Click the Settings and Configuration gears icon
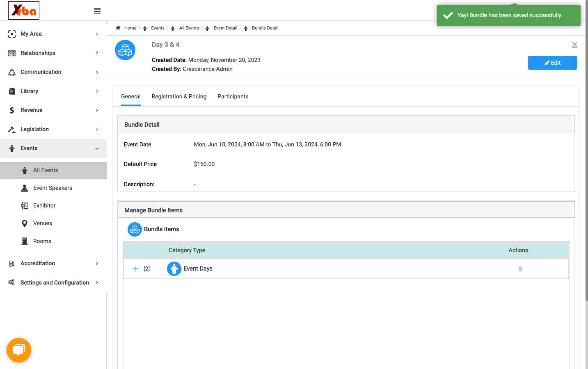Viewport: 588px width, 369px height. [x=11, y=282]
